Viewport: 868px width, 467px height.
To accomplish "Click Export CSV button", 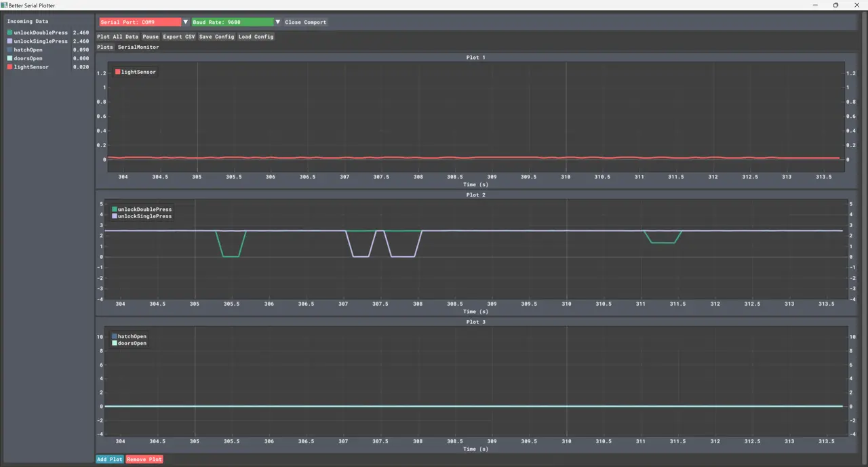I will [x=179, y=37].
